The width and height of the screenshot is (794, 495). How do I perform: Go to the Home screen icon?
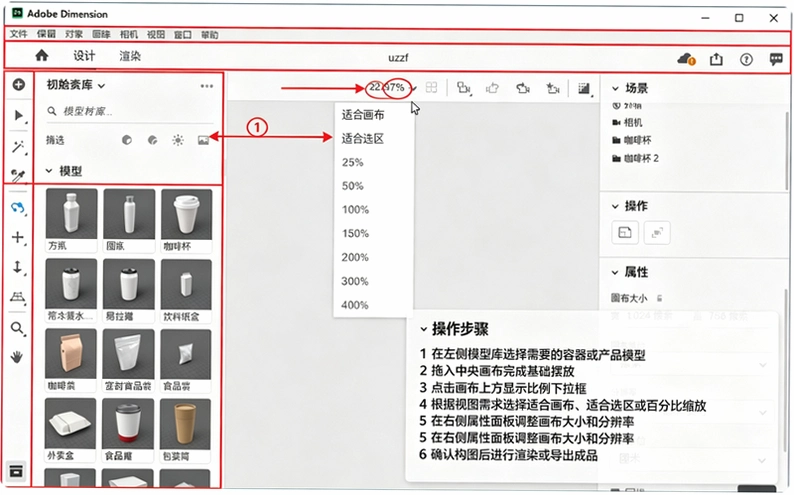tap(42, 56)
